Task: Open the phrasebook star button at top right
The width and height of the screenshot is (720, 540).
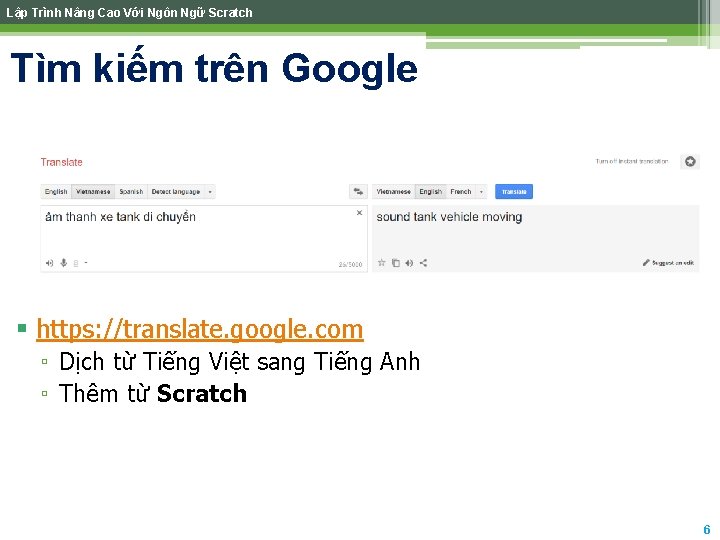Action: click(690, 162)
